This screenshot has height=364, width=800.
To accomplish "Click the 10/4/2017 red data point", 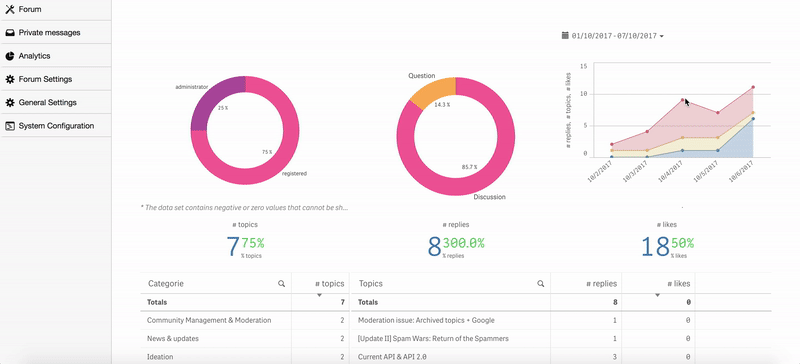I will pyautogui.click(x=682, y=100).
